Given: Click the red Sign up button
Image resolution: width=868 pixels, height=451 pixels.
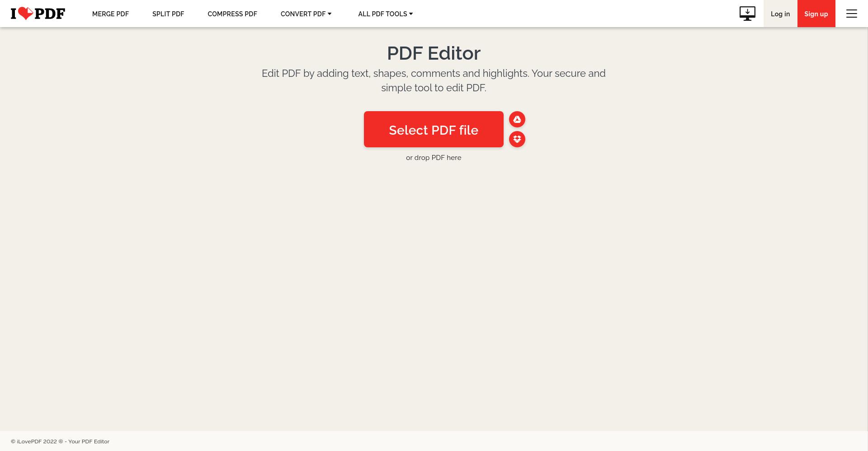Looking at the screenshot, I should point(816,14).
